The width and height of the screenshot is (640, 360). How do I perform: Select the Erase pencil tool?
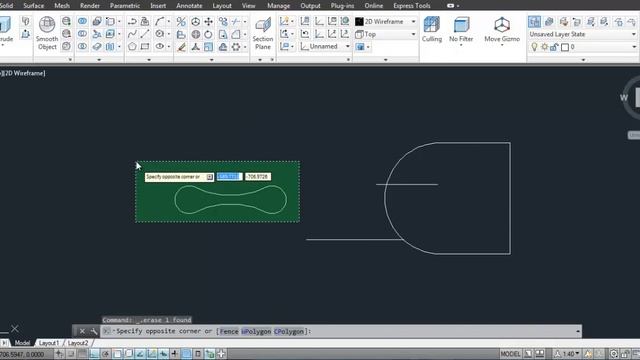tap(182, 47)
